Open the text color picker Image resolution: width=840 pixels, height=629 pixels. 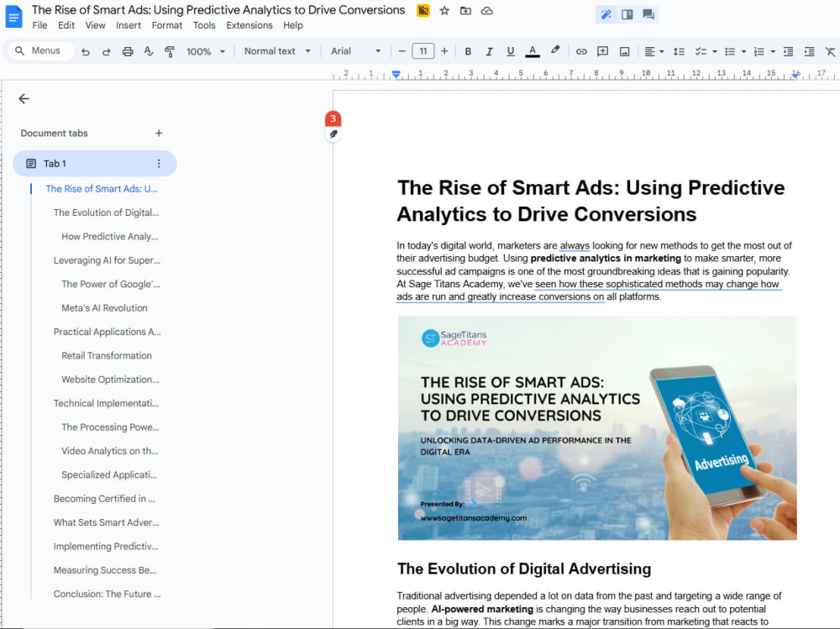click(x=532, y=51)
